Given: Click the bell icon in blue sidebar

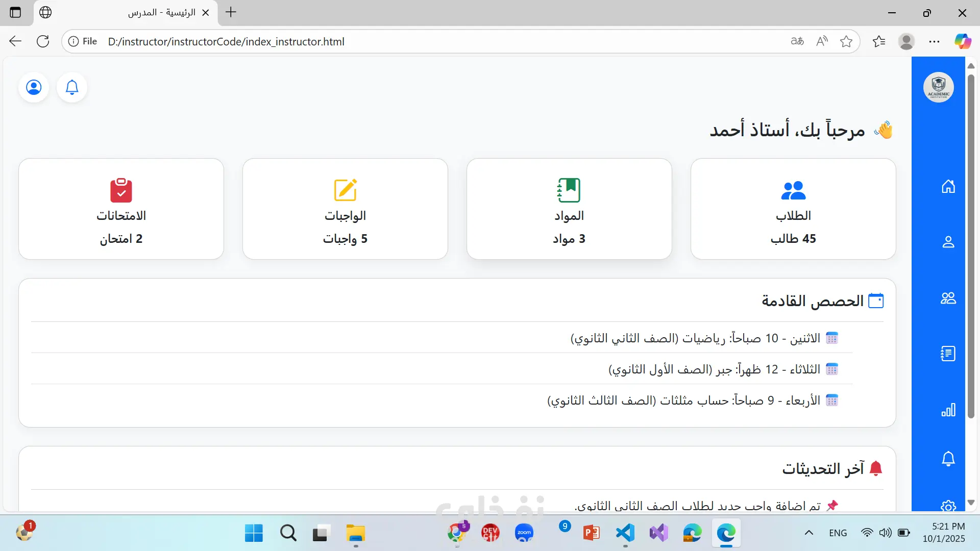Looking at the screenshot, I should tap(948, 459).
